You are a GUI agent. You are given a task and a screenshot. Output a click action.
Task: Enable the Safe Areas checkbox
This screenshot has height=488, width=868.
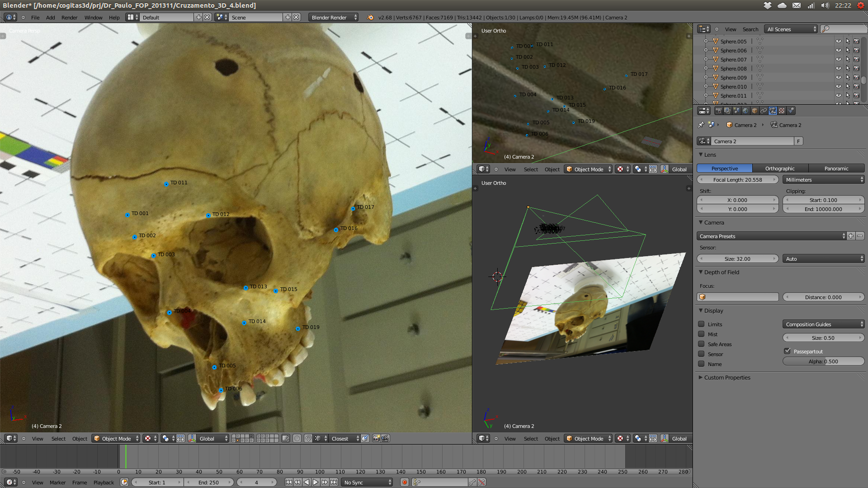(701, 344)
